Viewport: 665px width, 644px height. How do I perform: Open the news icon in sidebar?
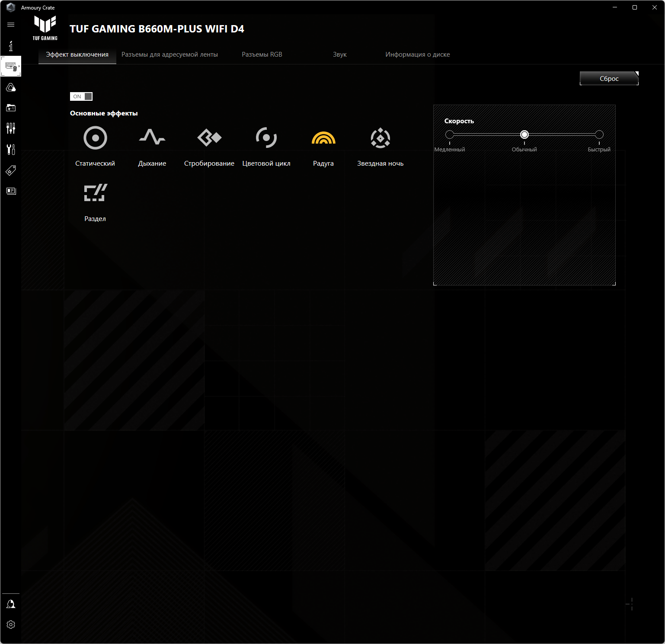point(11,191)
